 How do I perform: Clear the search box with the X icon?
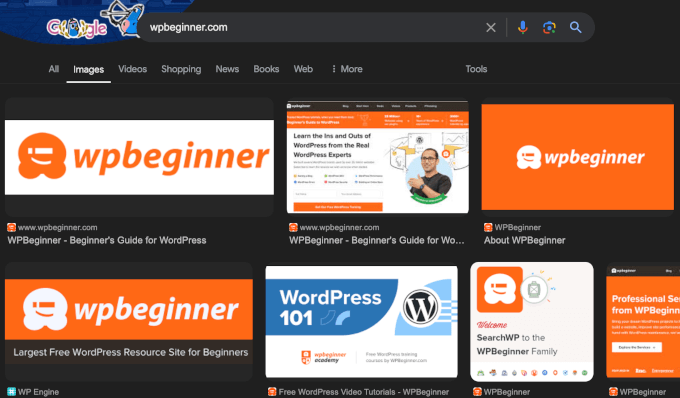point(491,27)
